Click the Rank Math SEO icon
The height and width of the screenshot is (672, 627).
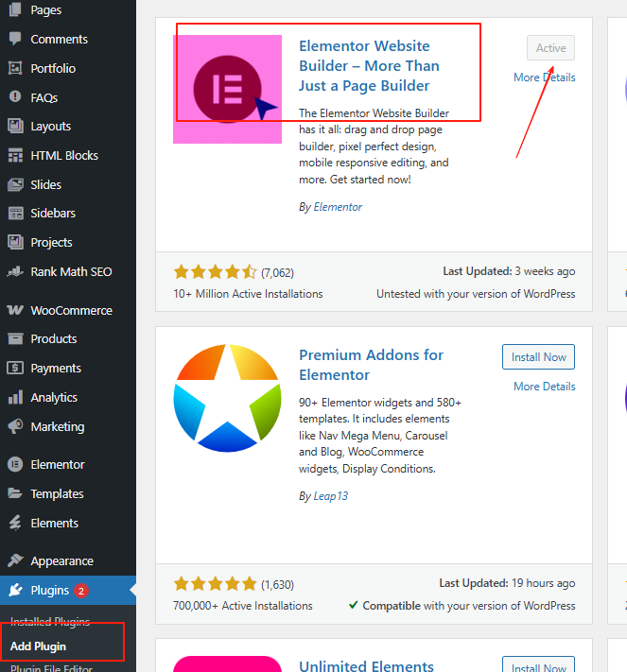[x=15, y=271]
